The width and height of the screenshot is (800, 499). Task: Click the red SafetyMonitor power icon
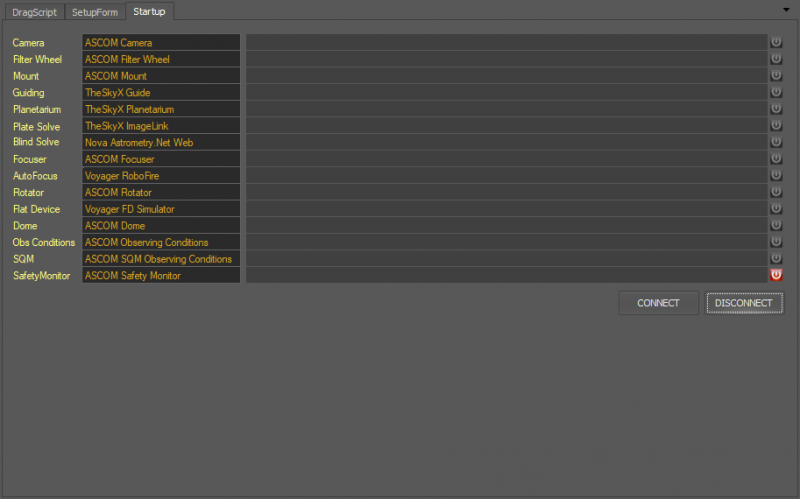776,275
